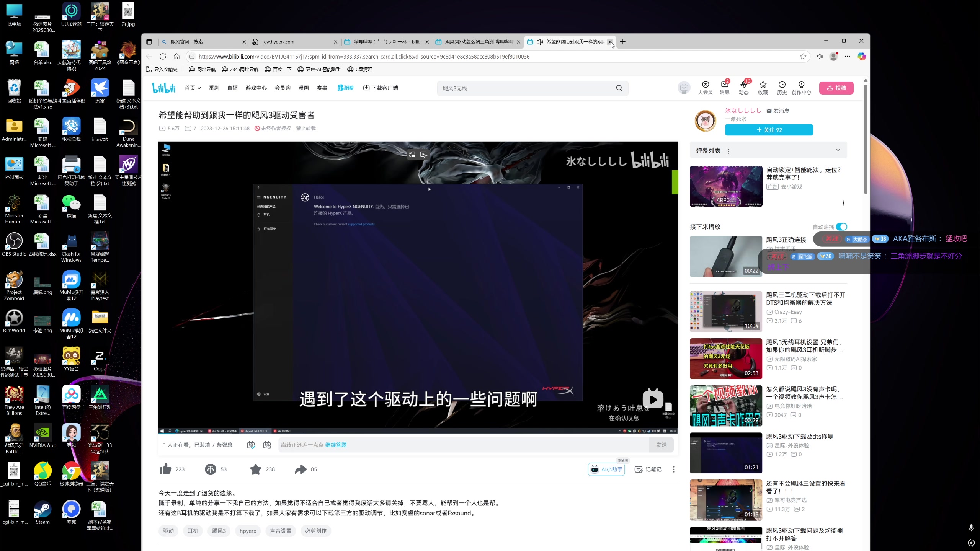Viewport: 980px width, 551px height.
Task: Click the favorite star icon showing 238
Action: tap(255, 469)
